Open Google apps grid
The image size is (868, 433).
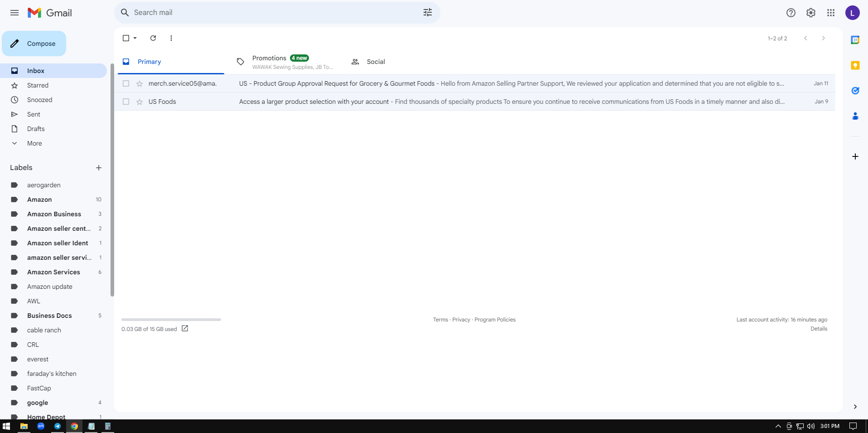(x=831, y=13)
